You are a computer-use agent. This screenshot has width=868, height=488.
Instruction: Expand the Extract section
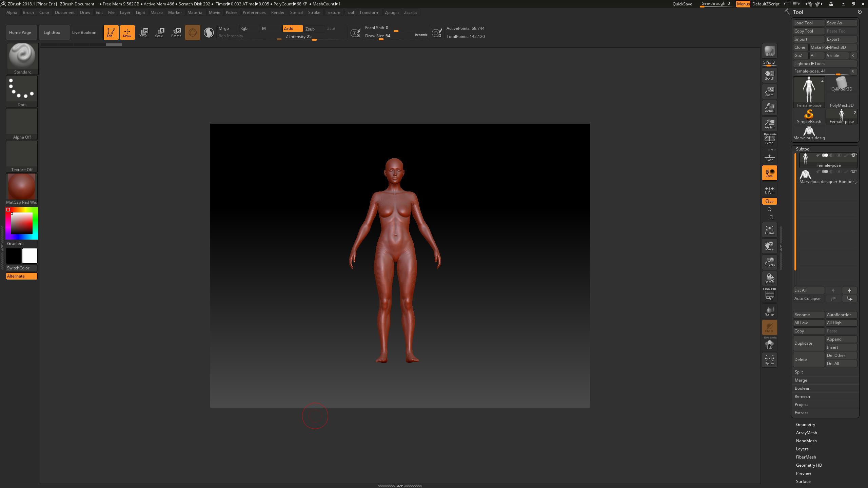[x=801, y=413]
